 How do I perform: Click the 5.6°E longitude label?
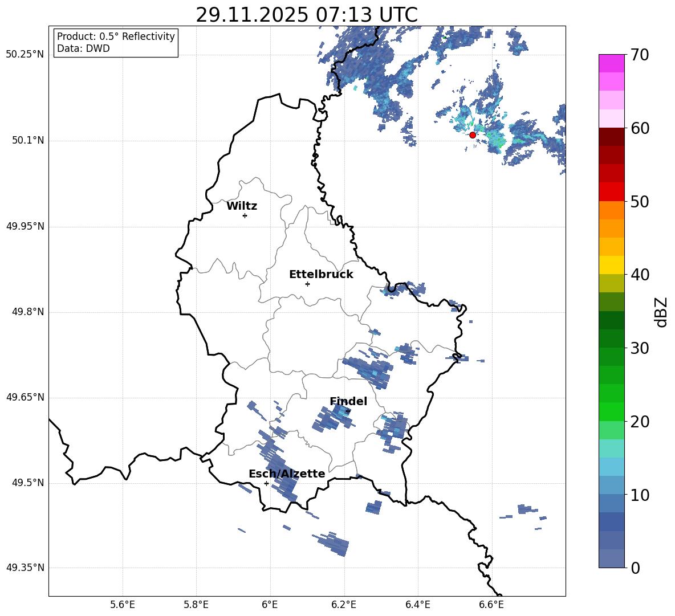click(x=122, y=605)
